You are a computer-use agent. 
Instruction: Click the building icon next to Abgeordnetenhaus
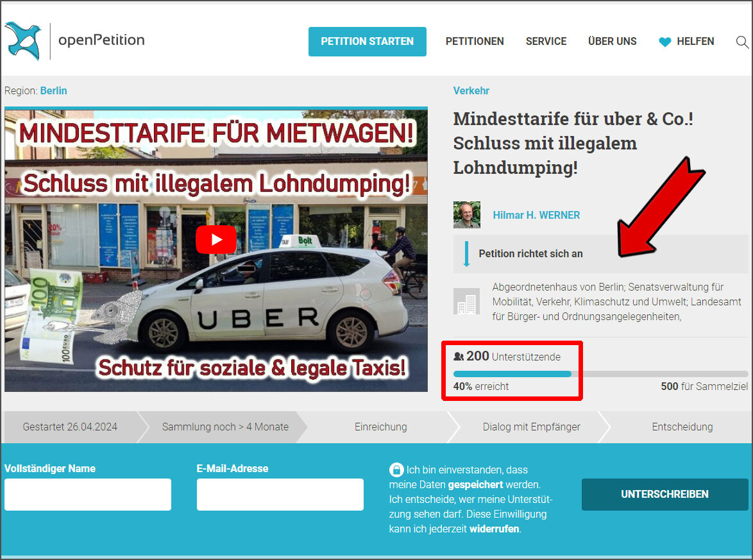click(x=466, y=301)
